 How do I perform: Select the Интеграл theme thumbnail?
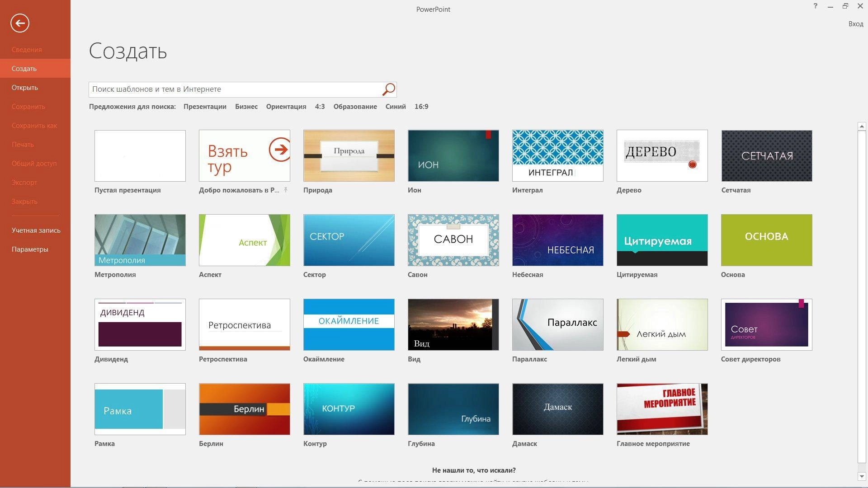coord(558,156)
